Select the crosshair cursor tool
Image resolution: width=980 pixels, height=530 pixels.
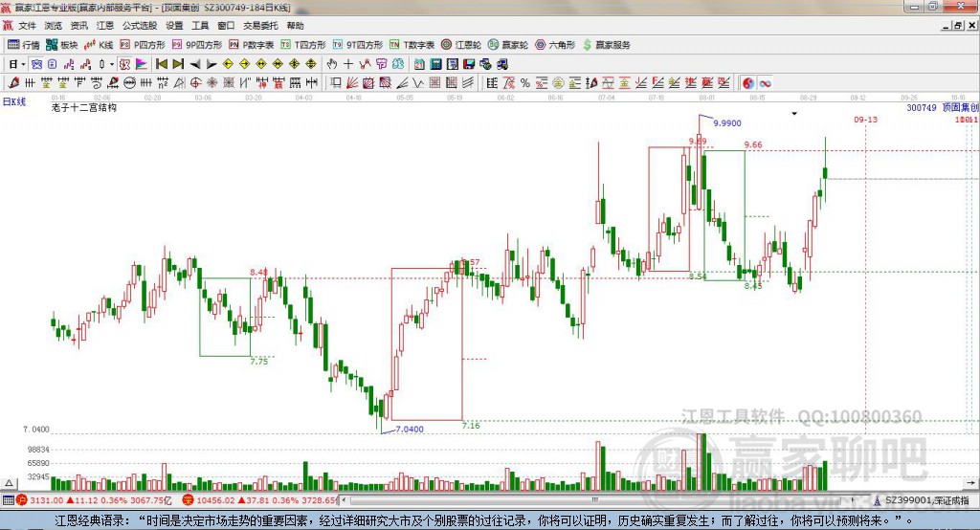(x=348, y=64)
